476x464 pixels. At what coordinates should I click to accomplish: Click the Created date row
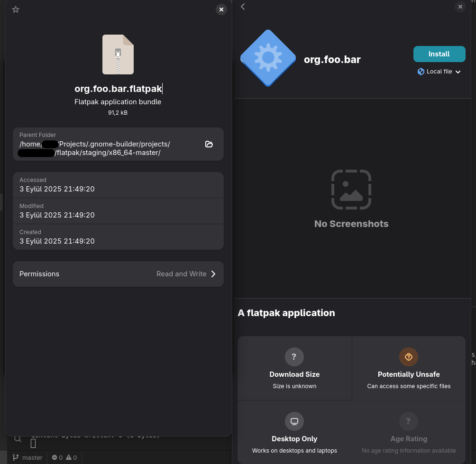coord(118,237)
